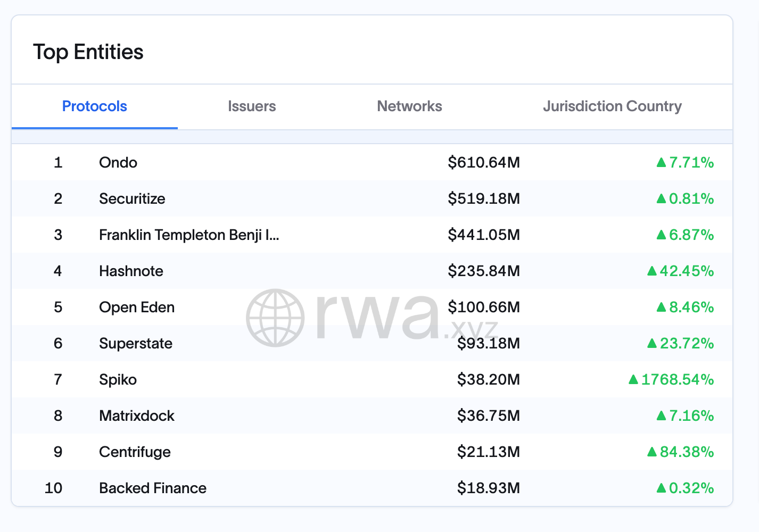Click the Matrixdock protocol name
This screenshot has height=532, width=759.
pos(137,416)
